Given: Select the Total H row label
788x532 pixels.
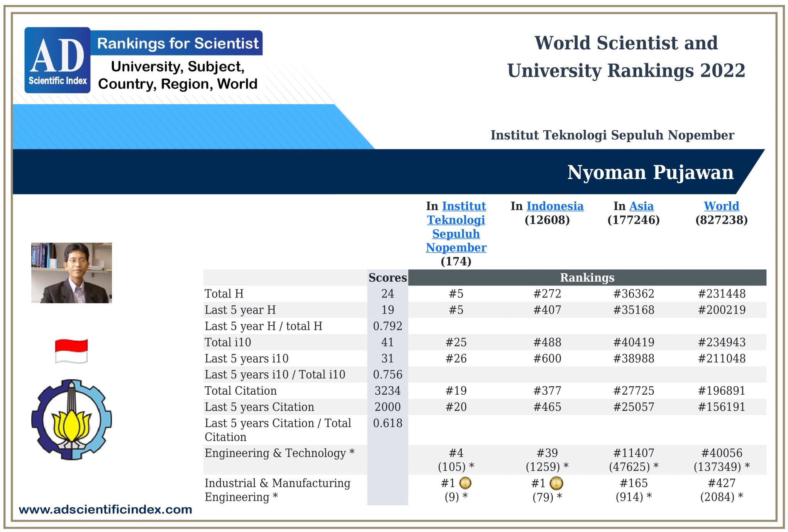Looking at the screenshot, I should point(224,294).
